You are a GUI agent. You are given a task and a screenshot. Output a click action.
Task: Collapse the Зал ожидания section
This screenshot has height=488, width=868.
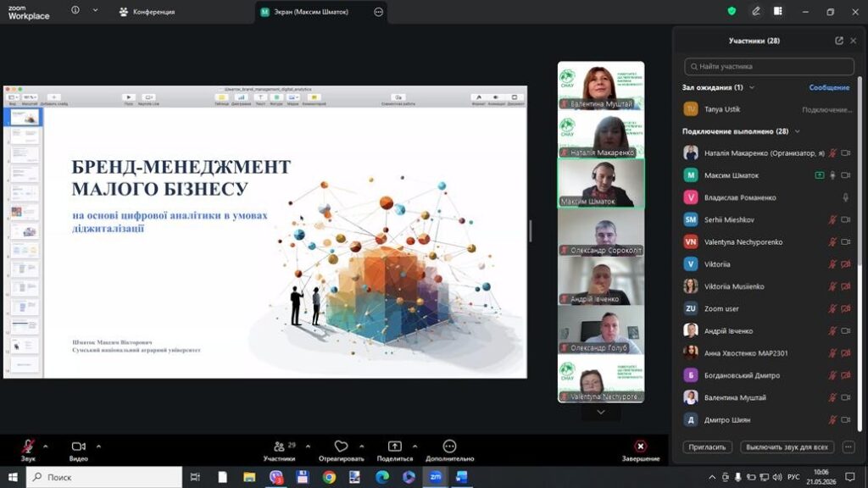click(752, 87)
